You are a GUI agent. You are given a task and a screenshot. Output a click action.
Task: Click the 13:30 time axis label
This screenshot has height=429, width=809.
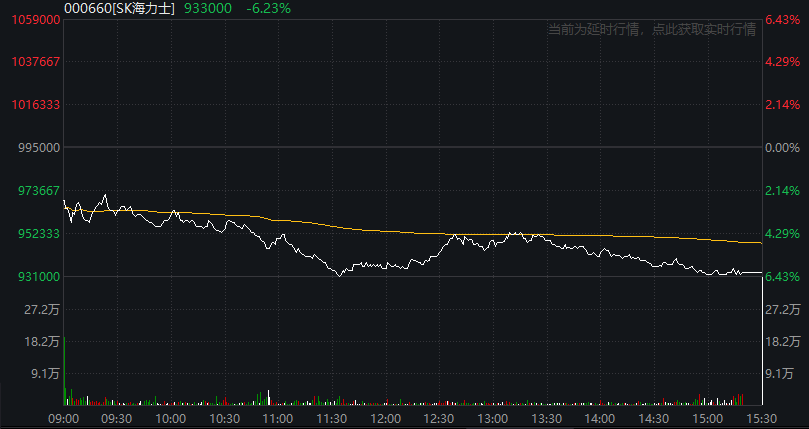tap(546, 418)
